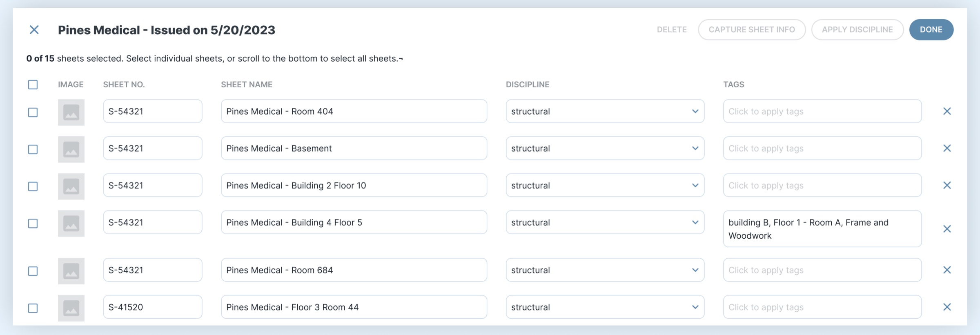The image size is (980, 335).
Task: Edit sheet name Building 4 Floor 5
Action: click(x=354, y=222)
